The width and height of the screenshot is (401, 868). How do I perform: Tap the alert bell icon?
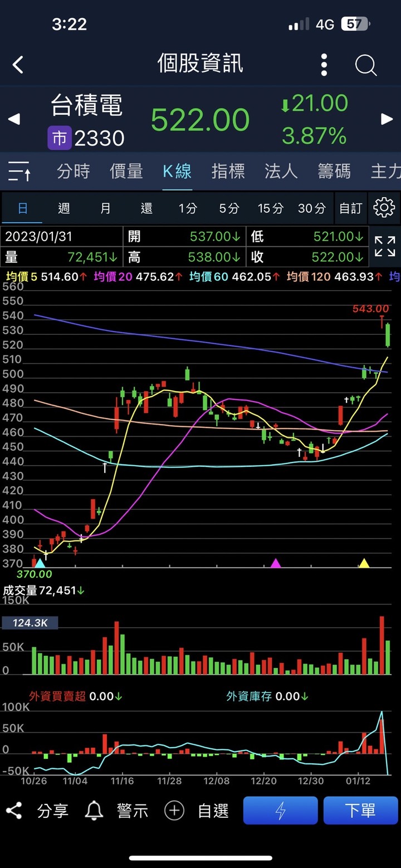(94, 811)
